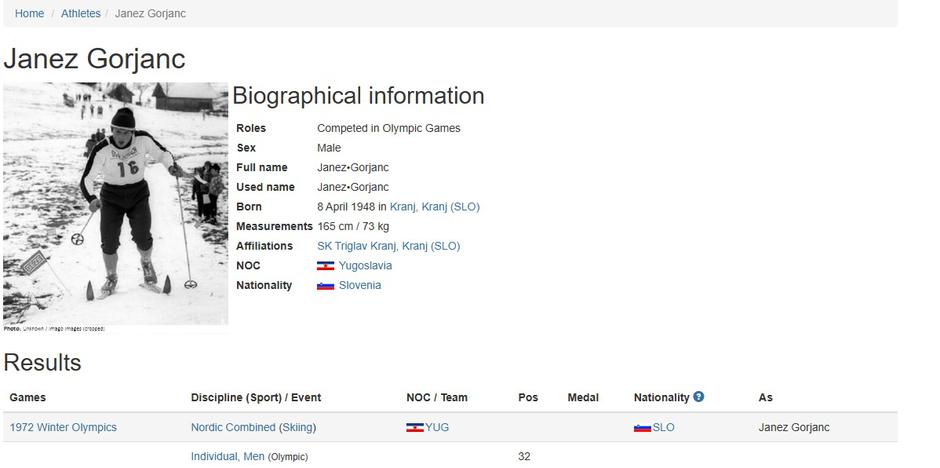Click the Pos column header
This screenshot has height=468, width=940.
coord(528,397)
